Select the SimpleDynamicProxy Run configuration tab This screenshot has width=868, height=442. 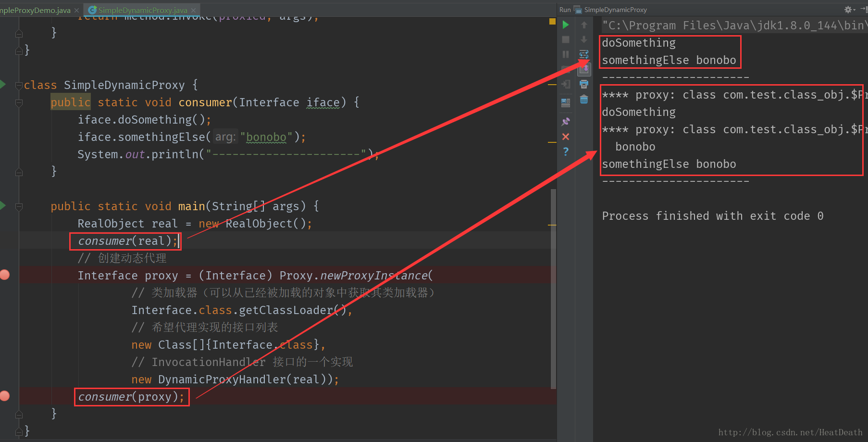click(615, 10)
